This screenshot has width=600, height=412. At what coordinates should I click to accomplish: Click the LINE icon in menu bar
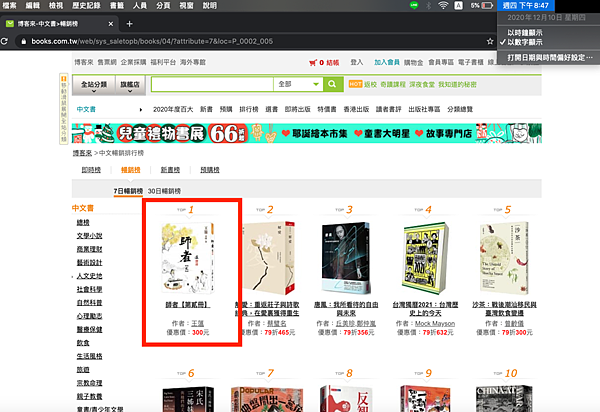pos(414,5)
